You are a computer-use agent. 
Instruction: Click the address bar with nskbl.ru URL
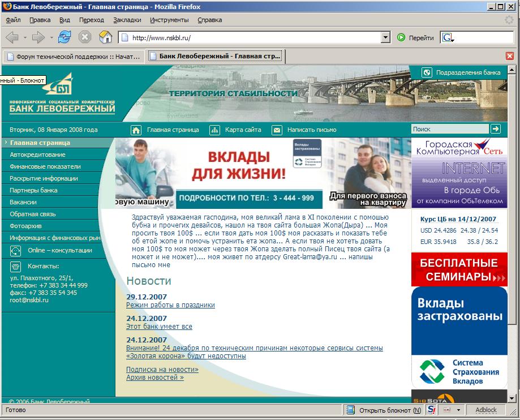point(250,37)
